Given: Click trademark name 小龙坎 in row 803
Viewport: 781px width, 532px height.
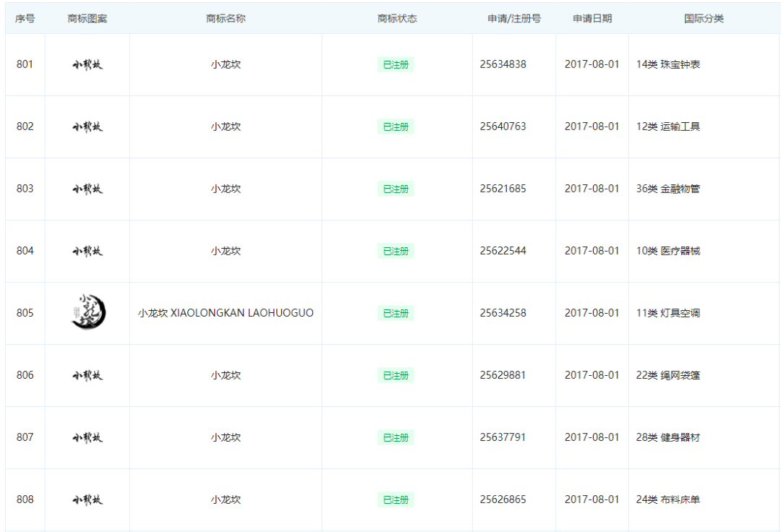Looking at the screenshot, I should click(226, 189).
